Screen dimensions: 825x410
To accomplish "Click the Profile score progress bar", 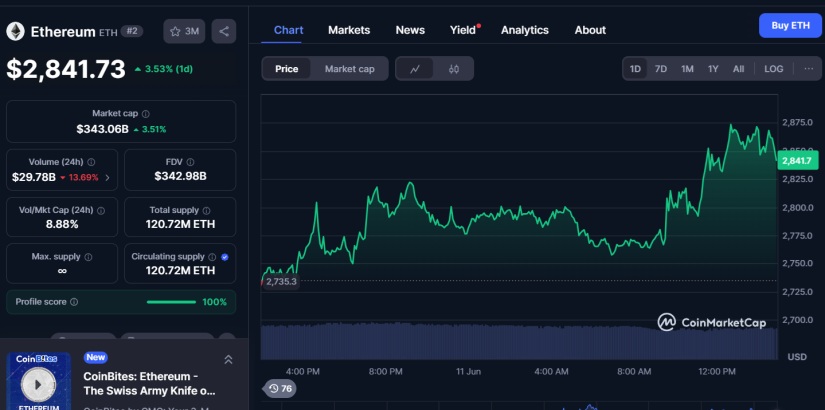I will (171, 302).
